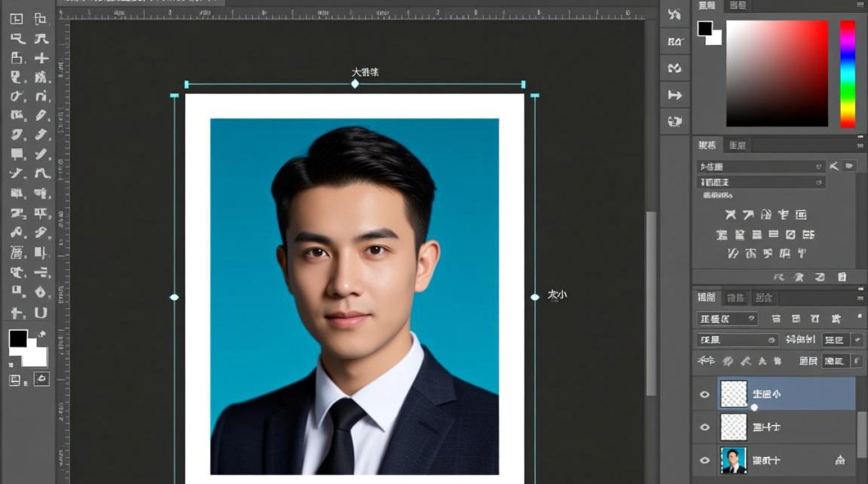Pick a color in the red gradient field
Viewport: 868px width, 484px height.
[x=777, y=73]
